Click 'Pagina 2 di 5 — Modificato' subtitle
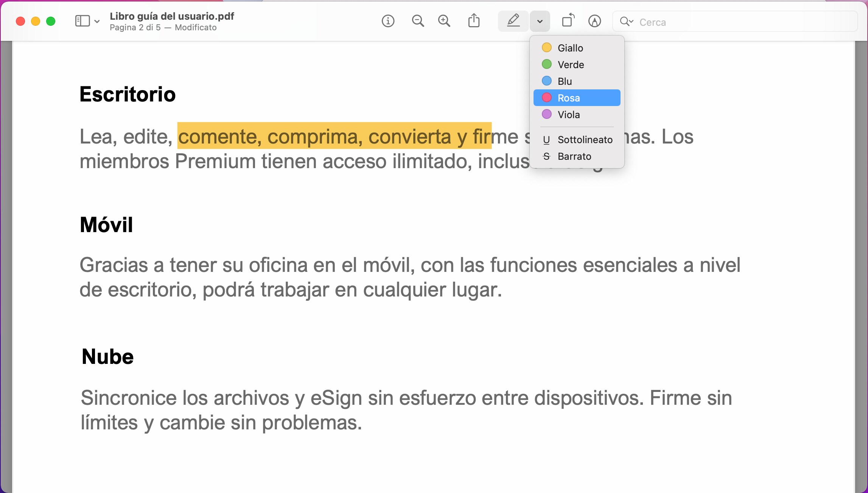868x493 pixels. 163,28
